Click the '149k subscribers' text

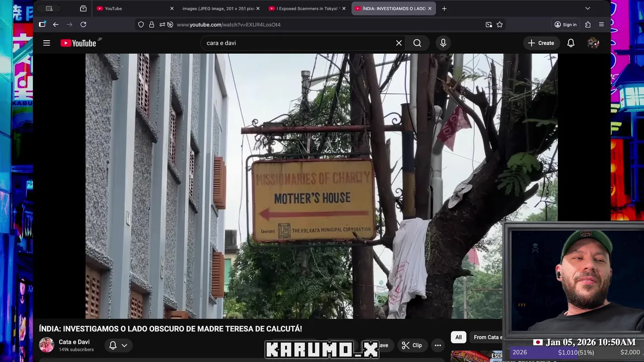click(76, 350)
